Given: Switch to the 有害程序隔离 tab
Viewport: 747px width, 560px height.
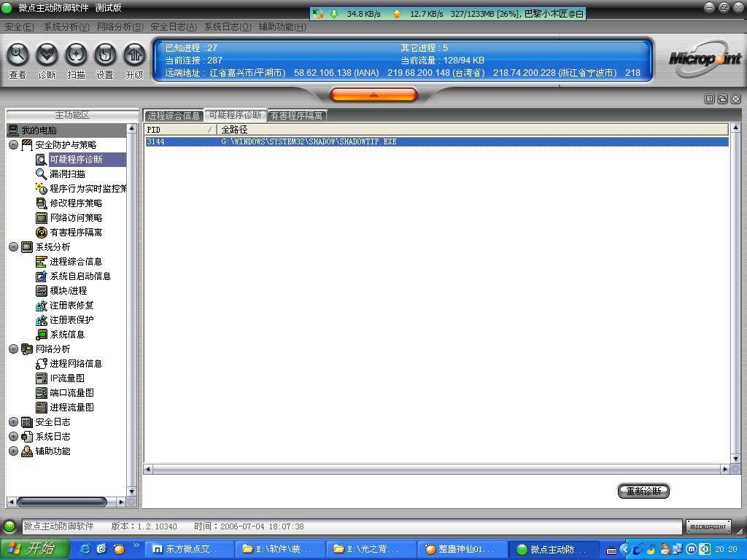Looking at the screenshot, I should (296, 116).
